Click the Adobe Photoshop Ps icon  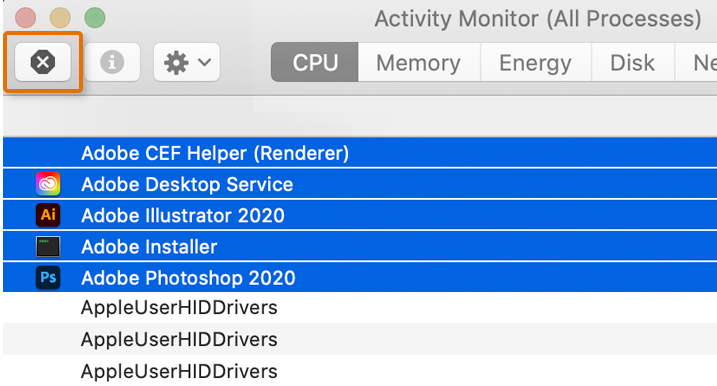click(x=48, y=278)
